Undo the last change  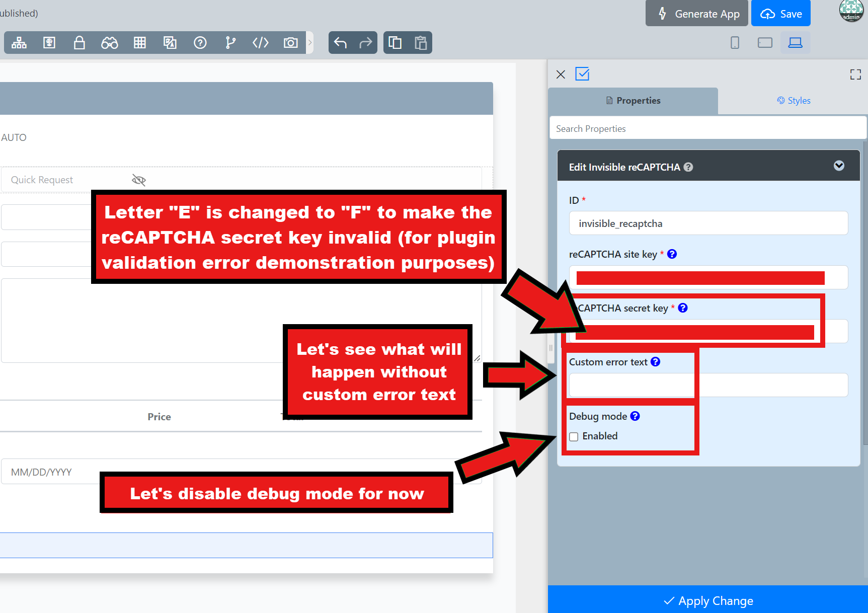pyautogui.click(x=341, y=43)
